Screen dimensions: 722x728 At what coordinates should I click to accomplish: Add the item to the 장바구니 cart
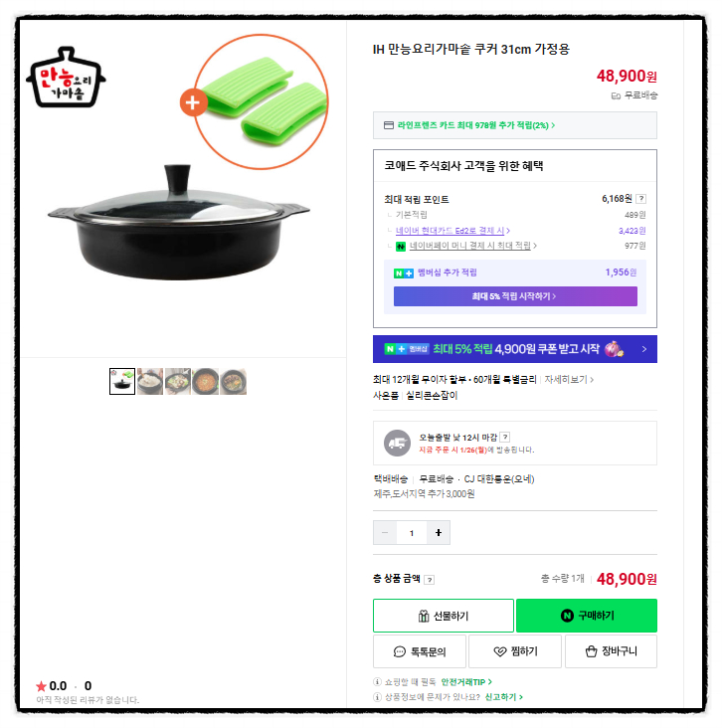(611, 651)
